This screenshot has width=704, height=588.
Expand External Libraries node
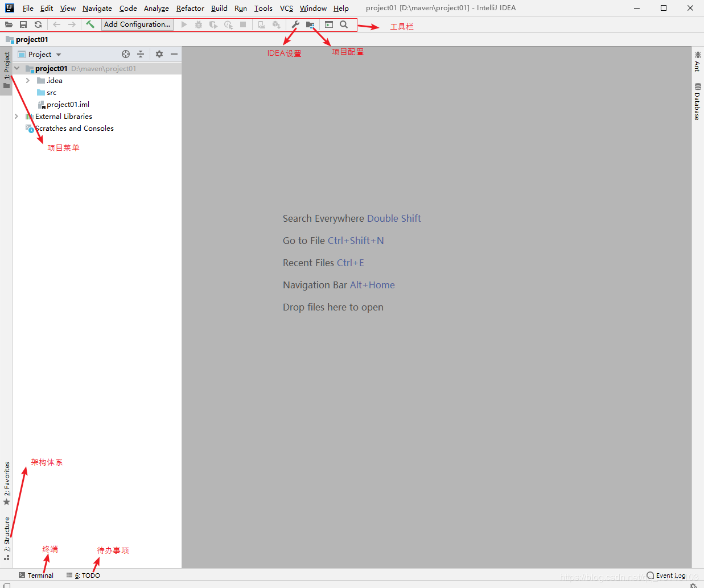click(x=16, y=116)
